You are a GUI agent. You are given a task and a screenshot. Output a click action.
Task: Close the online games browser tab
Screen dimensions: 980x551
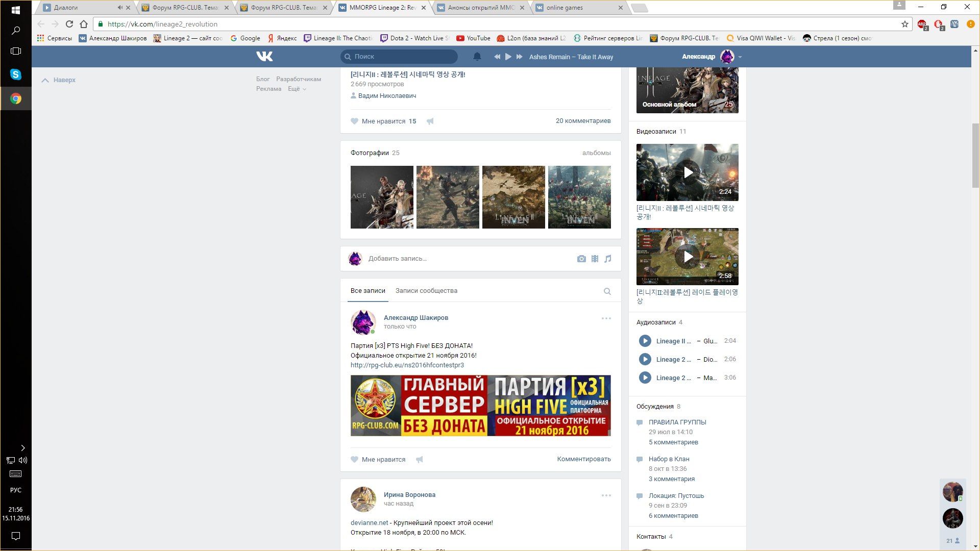click(620, 8)
